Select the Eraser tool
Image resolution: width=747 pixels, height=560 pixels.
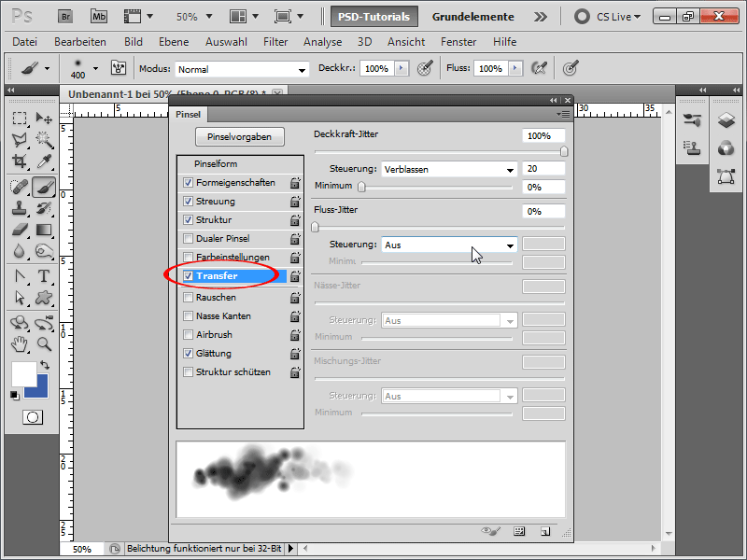pyautogui.click(x=19, y=230)
